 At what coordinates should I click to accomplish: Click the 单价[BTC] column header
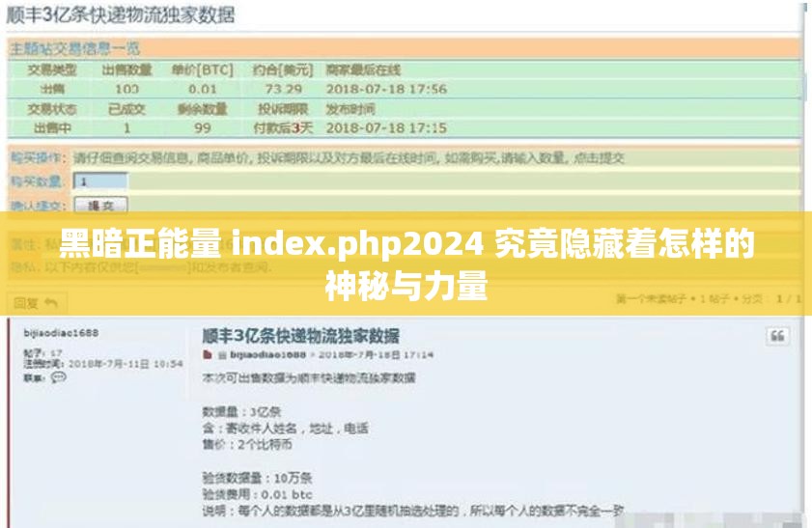203,69
